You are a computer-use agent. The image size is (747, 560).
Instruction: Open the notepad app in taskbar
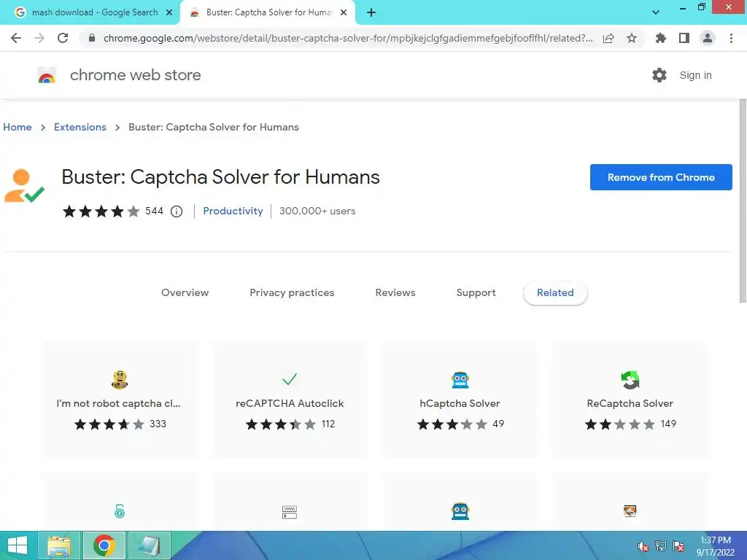coord(149,545)
